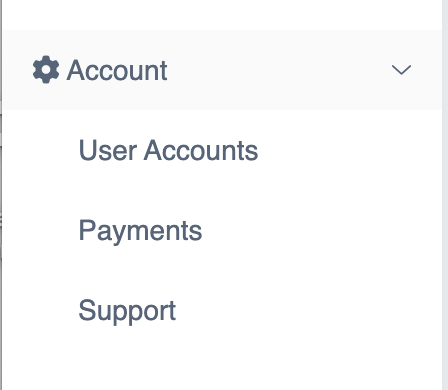Open the Support page
This screenshot has height=390, width=448.
127,311
